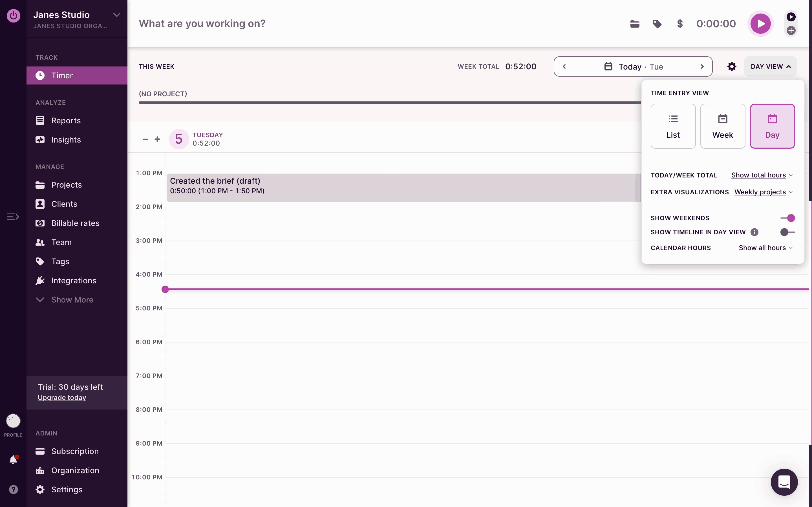Select the List time entry view

(673, 126)
